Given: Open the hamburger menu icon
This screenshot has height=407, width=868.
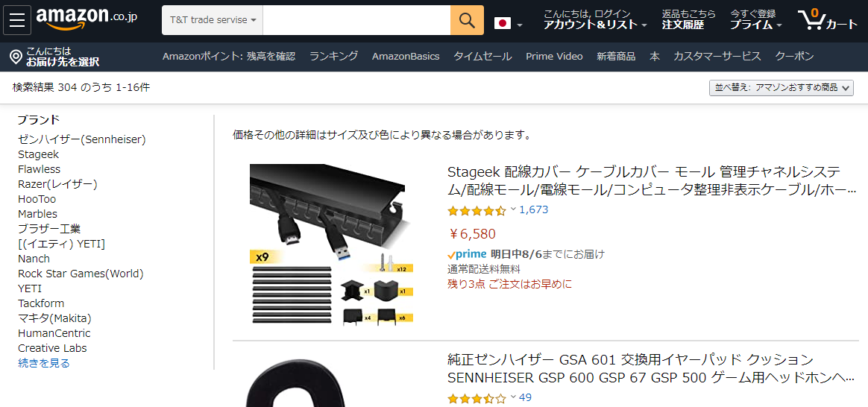Looking at the screenshot, I should 17,20.
